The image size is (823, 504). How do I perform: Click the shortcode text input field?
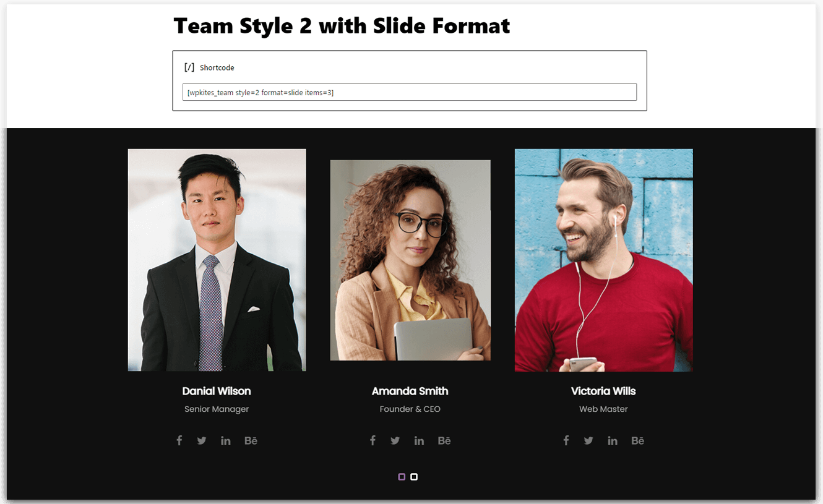coord(410,92)
